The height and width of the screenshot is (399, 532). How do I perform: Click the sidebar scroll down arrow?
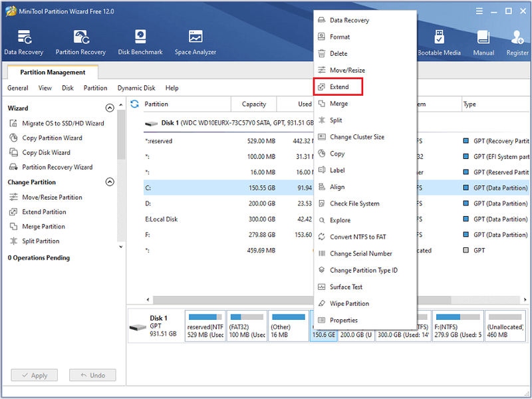pyautogui.click(x=121, y=247)
